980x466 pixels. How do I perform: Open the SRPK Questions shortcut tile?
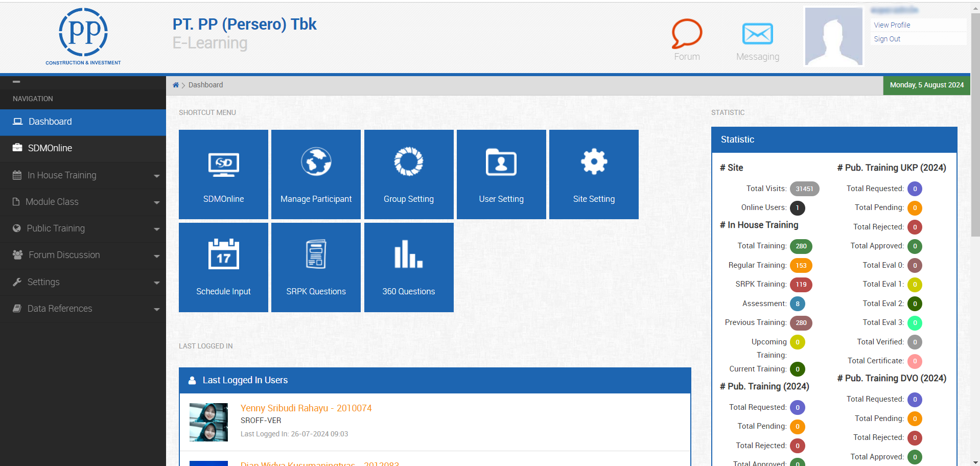point(316,267)
